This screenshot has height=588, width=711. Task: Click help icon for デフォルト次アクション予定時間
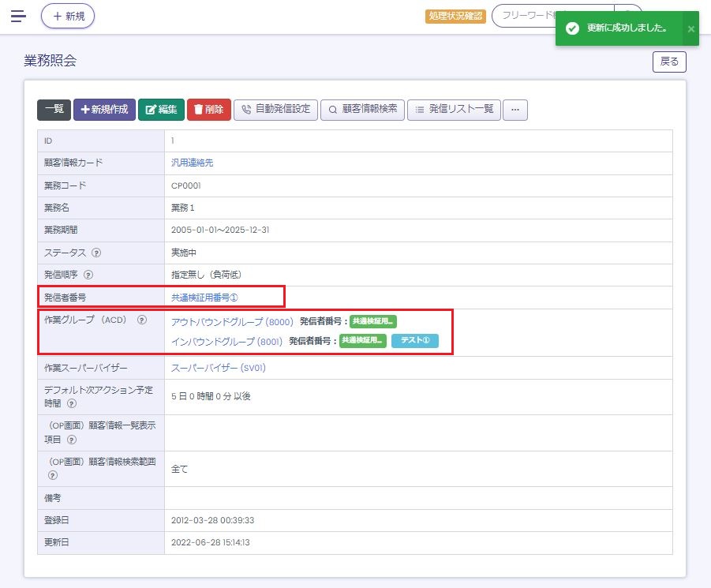point(72,403)
